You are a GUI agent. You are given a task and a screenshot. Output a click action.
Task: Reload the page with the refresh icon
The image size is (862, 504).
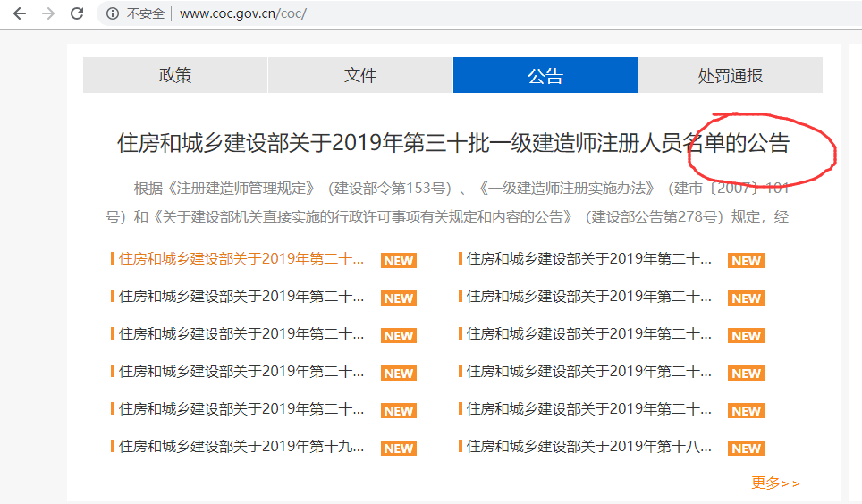tap(77, 13)
